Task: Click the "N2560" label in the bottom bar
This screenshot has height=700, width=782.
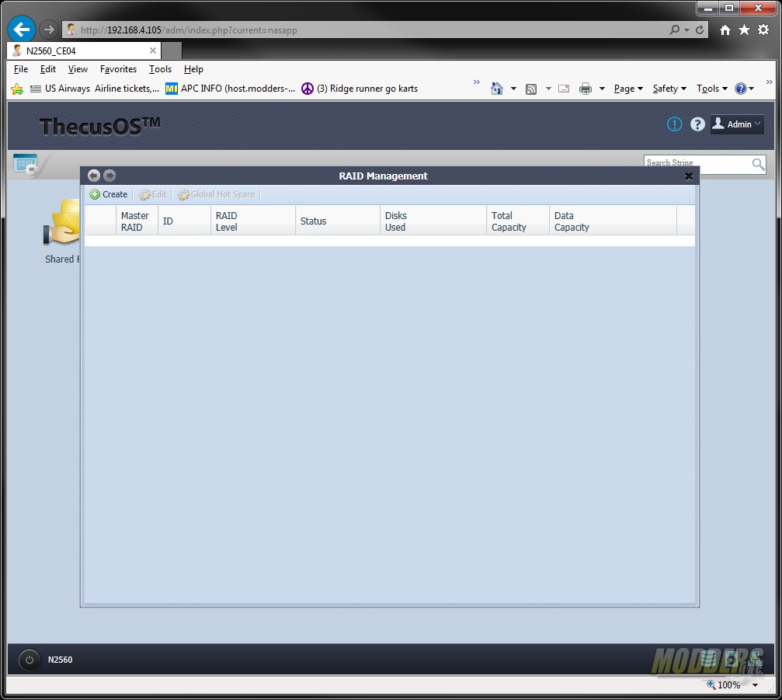Action: pos(60,660)
